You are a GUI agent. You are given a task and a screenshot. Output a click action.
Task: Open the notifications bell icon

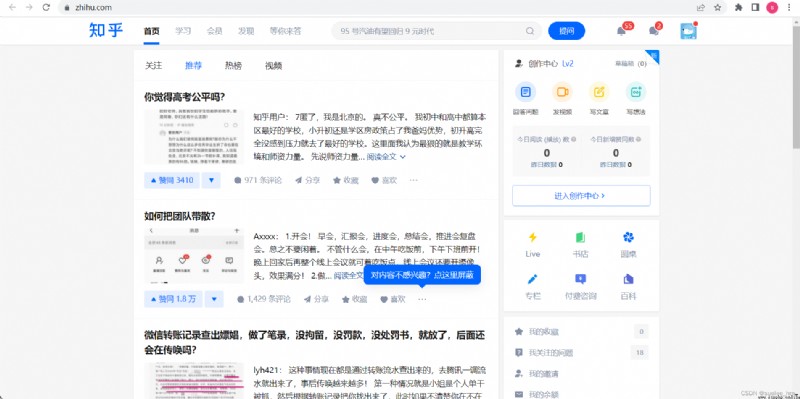pos(621,32)
